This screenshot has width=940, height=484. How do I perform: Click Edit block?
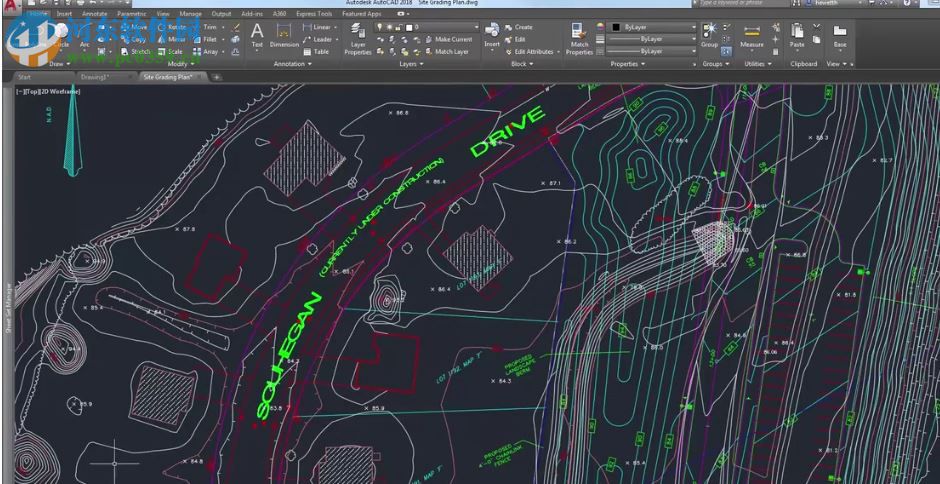point(516,40)
